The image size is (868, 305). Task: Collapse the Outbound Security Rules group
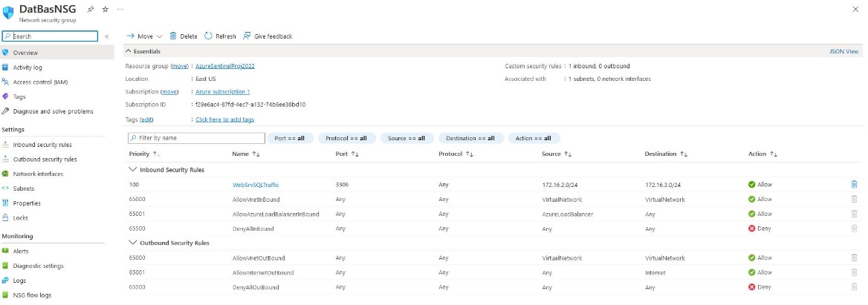132,243
